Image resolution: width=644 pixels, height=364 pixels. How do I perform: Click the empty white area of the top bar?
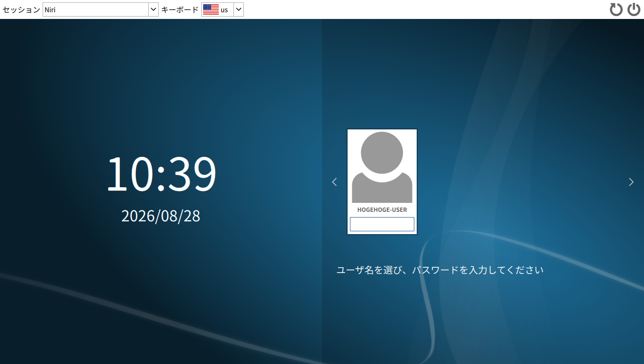[x=426, y=9]
